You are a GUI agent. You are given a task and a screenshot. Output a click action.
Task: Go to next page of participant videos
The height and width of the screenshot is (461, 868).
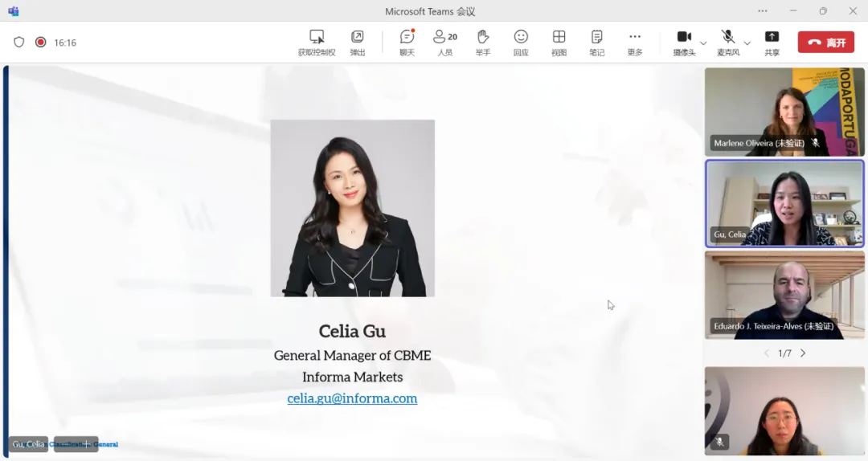click(x=803, y=353)
